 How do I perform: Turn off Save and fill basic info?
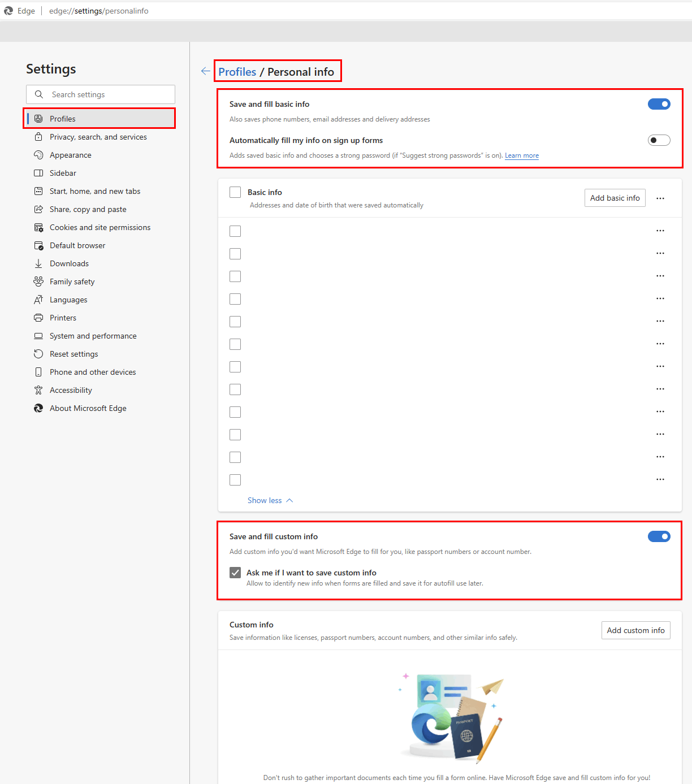pyautogui.click(x=659, y=104)
